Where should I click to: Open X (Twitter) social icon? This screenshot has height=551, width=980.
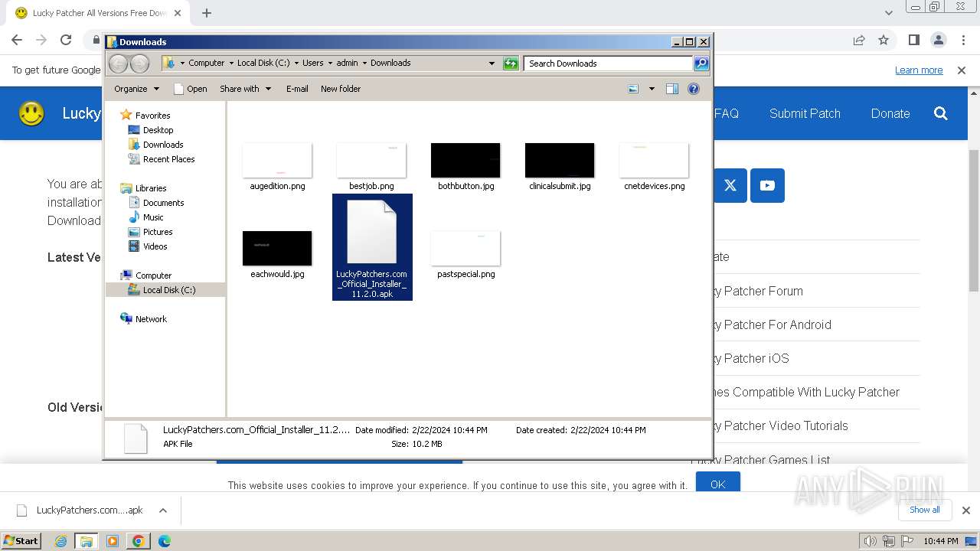[730, 185]
